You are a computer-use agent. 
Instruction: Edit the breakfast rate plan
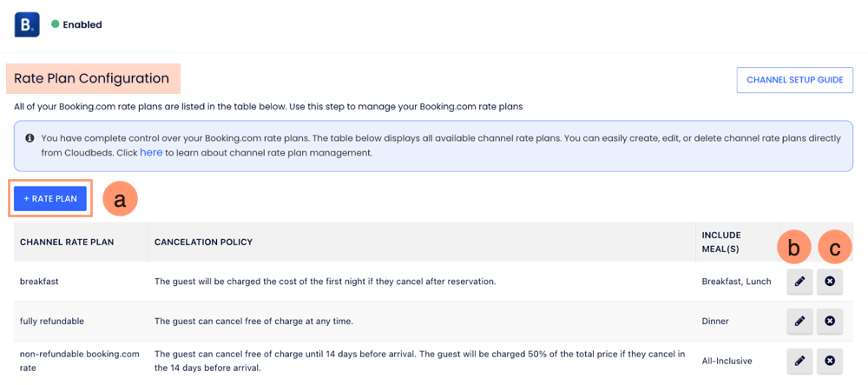pyautogui.click(x=799, y=282)
